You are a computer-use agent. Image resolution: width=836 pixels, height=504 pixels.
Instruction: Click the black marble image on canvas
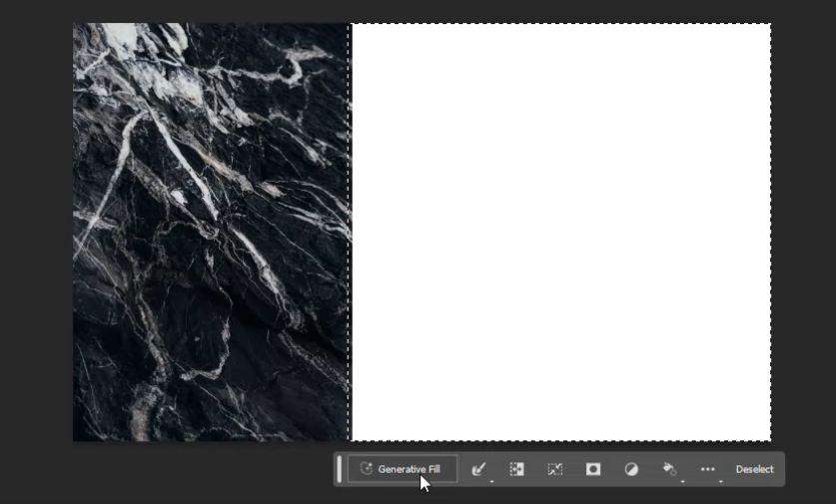coord(211,232)
